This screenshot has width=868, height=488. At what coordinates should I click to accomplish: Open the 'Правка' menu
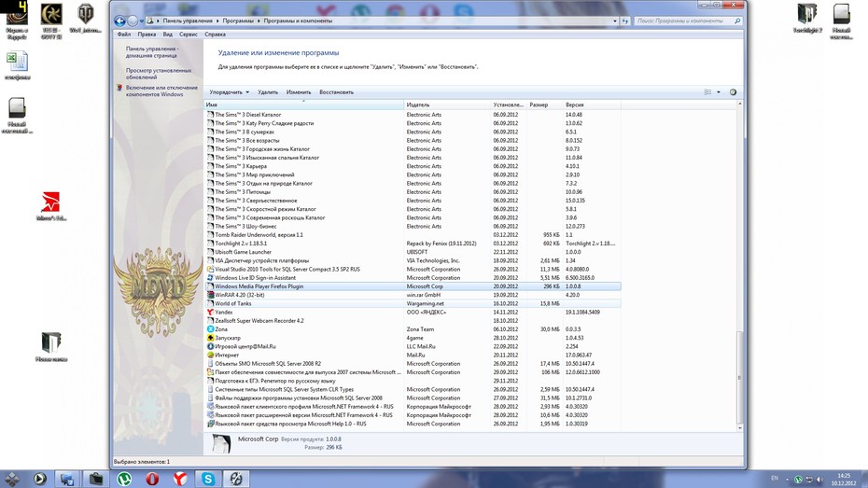(x=147, y=35)
